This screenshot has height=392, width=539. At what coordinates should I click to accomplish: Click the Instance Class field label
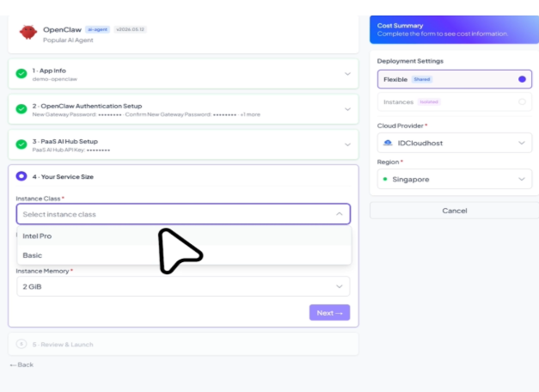(x=38, y=199)
